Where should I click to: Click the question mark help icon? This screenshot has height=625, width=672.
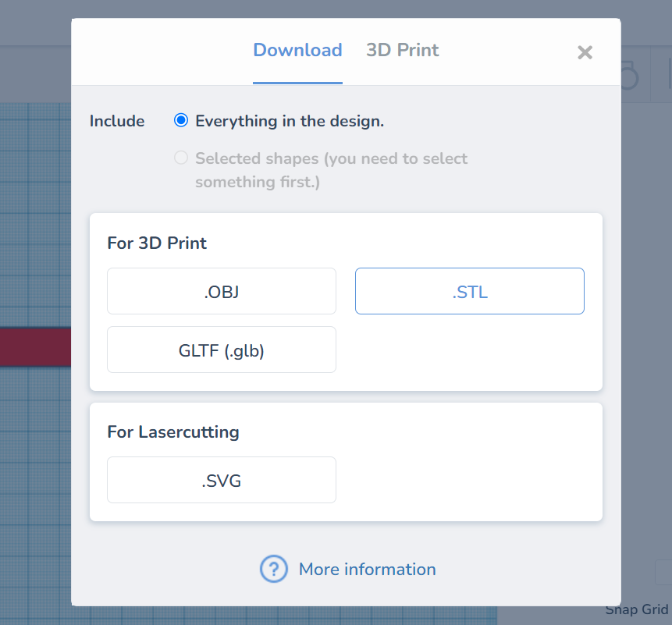274,569
